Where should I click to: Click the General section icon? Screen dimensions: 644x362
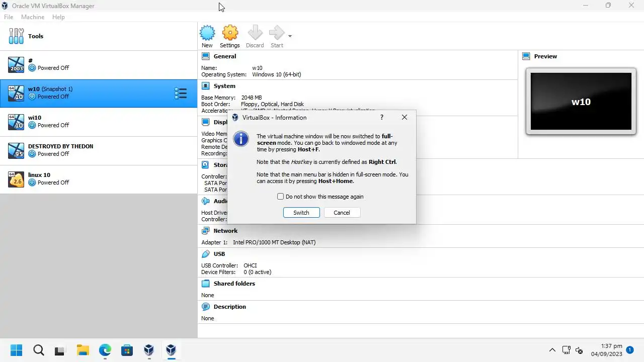(x=205, y=56)
